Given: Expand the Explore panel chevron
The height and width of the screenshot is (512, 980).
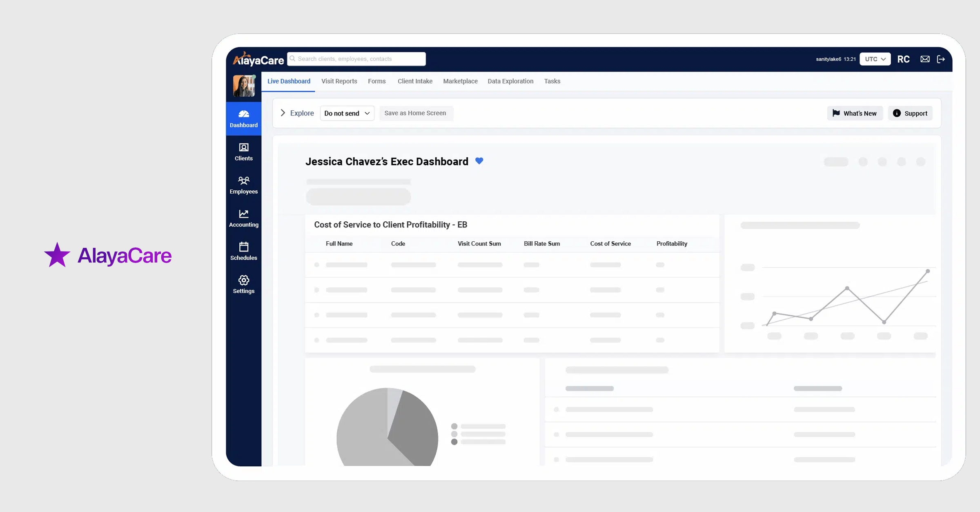Looking at the screenshot, I should [283, 113].
